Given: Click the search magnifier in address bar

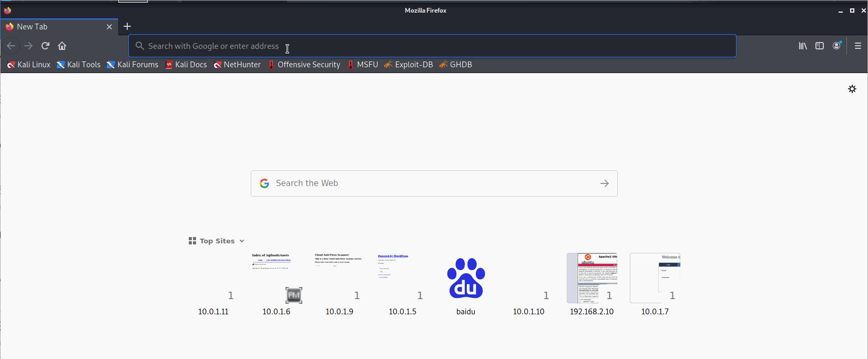Looking at the screenshot, I should point(140,46).
